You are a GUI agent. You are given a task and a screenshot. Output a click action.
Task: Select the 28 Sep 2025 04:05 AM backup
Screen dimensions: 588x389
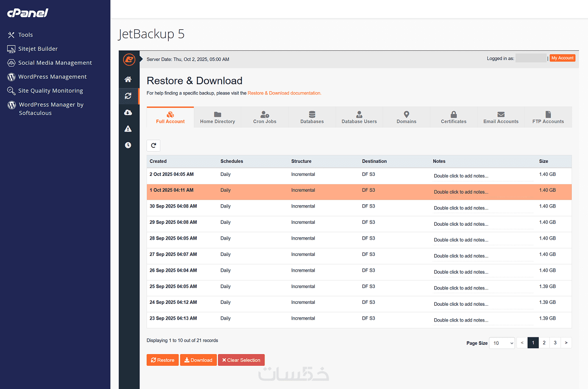[x=359, y=240]
